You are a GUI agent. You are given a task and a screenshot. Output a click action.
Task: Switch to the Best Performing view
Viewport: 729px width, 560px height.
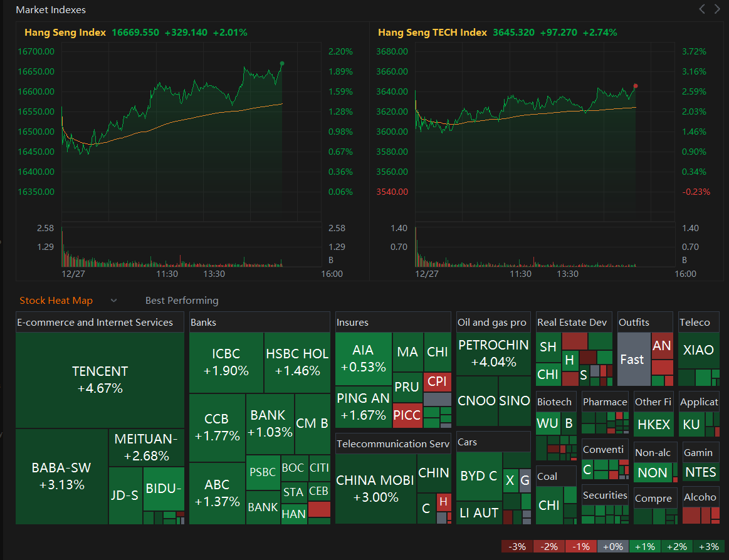182,300
